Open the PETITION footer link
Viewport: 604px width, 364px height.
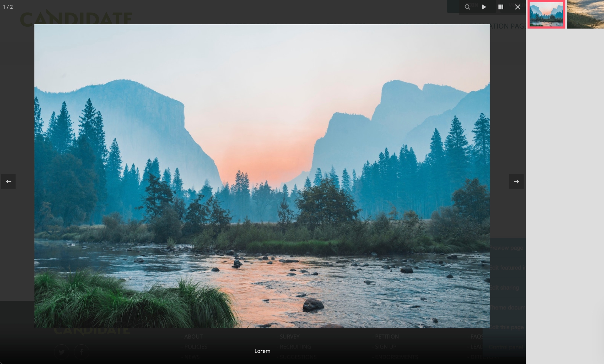(x=385, y=336)
